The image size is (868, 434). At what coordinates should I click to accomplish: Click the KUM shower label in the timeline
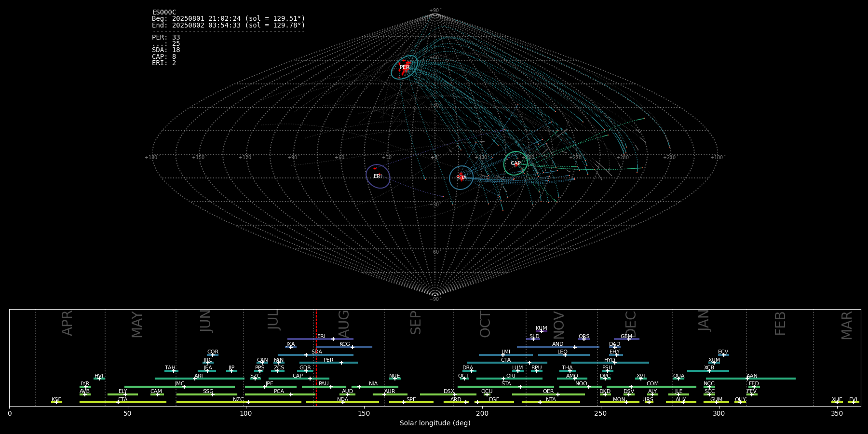(542, 328)
